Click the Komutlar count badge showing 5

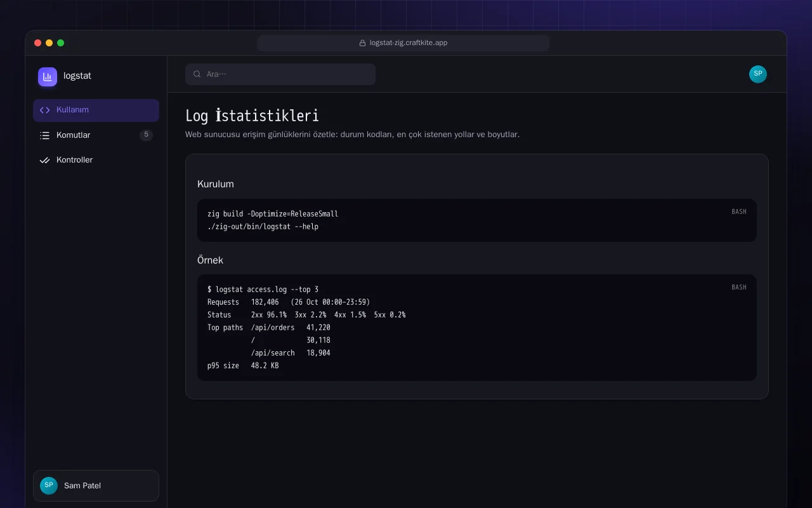[x=146, y=135]
